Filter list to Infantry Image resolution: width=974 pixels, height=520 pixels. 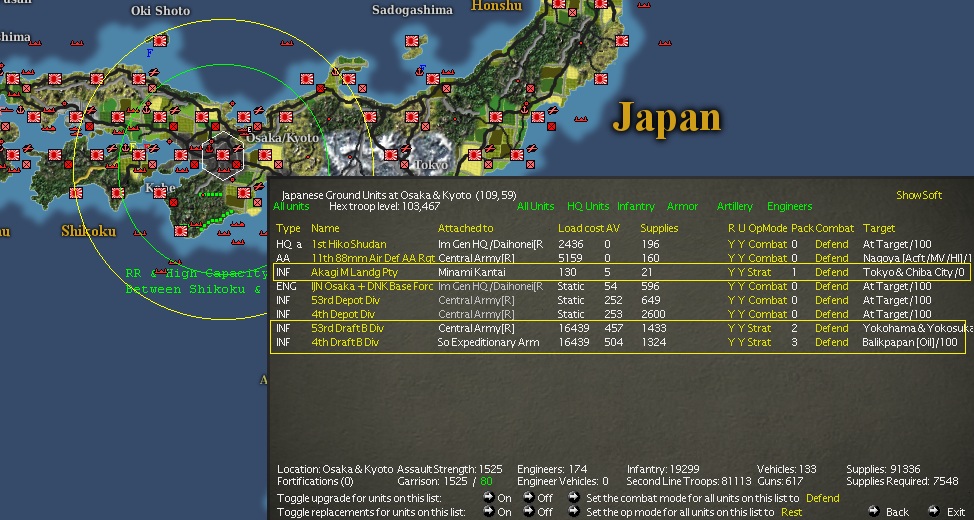(x=635, y=206)
